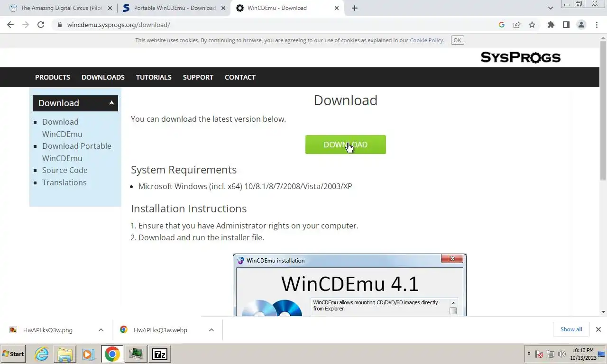Expand options for HwAPLksQ3w.png download
This screenshot has height=364, width=607.
(x=101, y=330)
